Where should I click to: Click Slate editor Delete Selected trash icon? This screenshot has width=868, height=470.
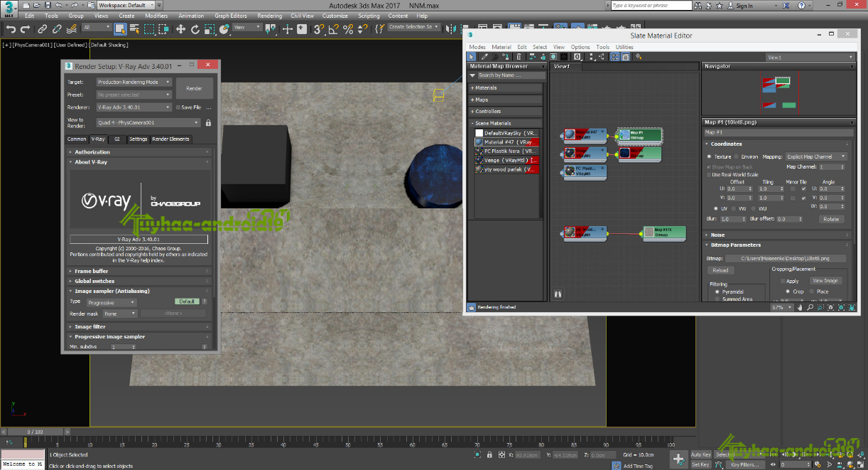[x=519, y=56]
